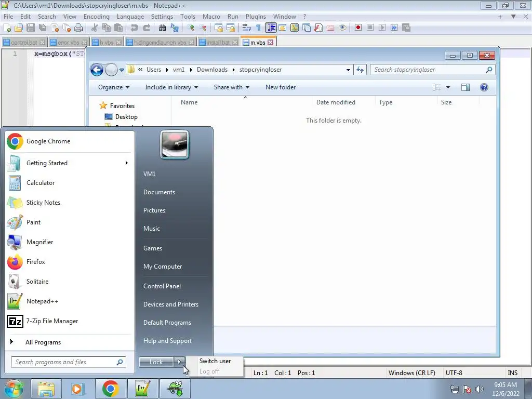Image resolution: width=532 pixels, height=399 pixels.
Task: Click the Zoom Out icon in toolbar
Action: point(203,28)
